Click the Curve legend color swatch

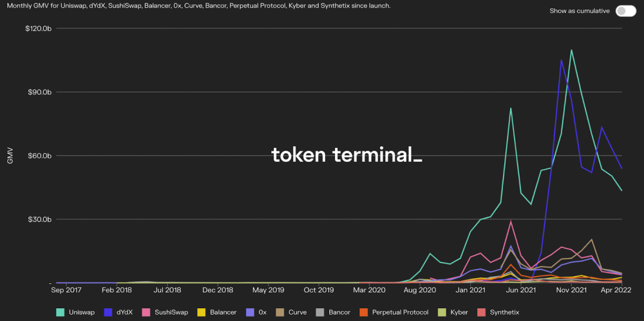click(279, 312)
